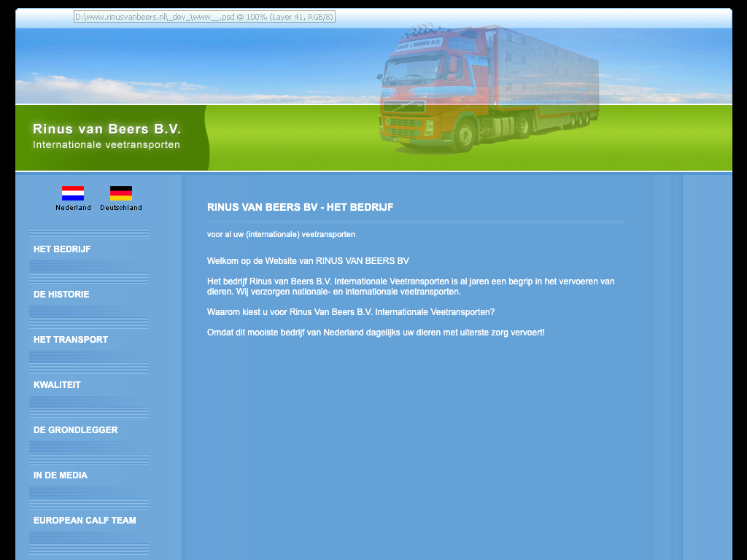747x560 pixels.
Task: Click the RINUS VAN BEERS BV - HET BEDRIJF heading
Action: pos(300,207)
